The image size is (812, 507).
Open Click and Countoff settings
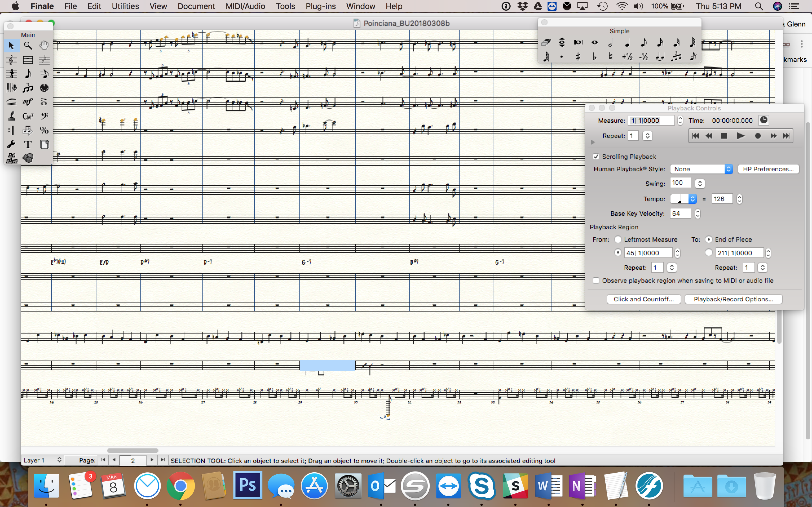tap(643, 299)
